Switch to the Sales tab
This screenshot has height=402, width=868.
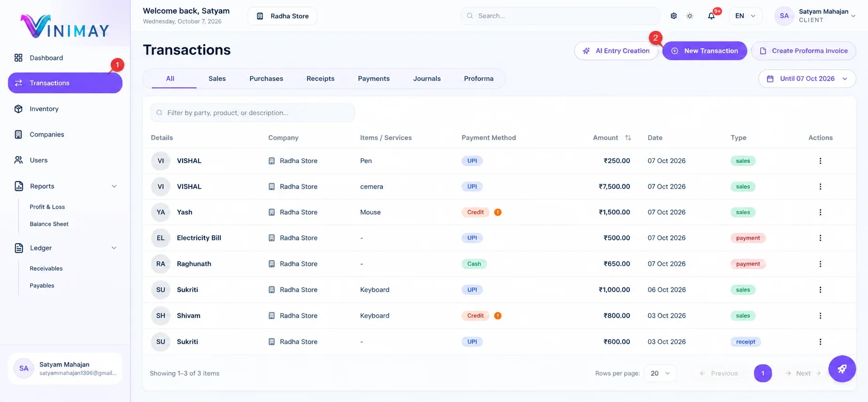(217, 79)
